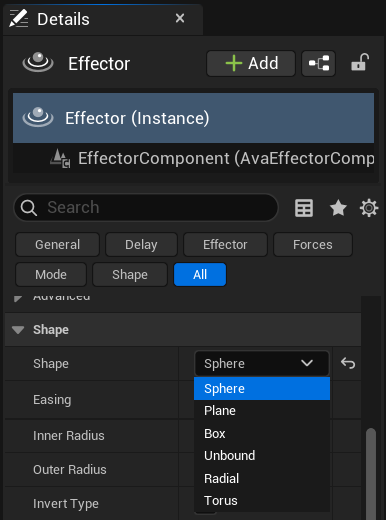Select EffectorComponent in the component tree
Viewport: 386px width, 520px height.
coord(212,158)
